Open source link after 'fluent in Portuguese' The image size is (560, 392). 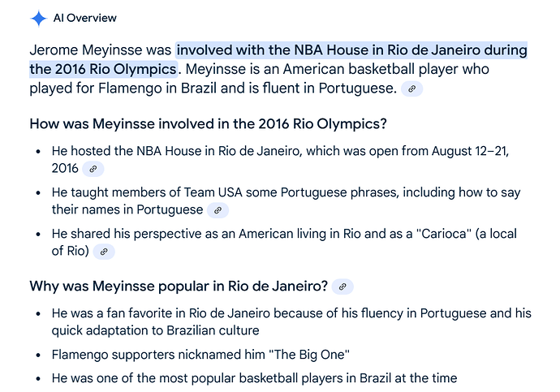(411, 89)
